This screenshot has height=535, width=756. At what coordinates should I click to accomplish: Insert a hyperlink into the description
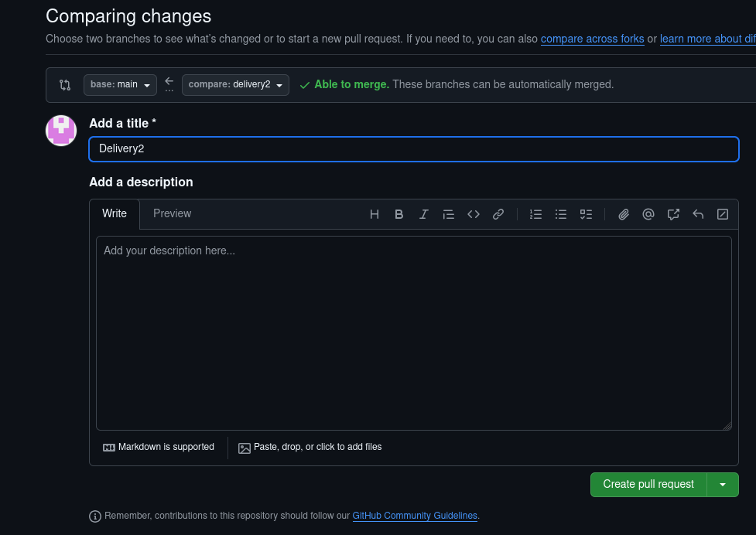498,214
